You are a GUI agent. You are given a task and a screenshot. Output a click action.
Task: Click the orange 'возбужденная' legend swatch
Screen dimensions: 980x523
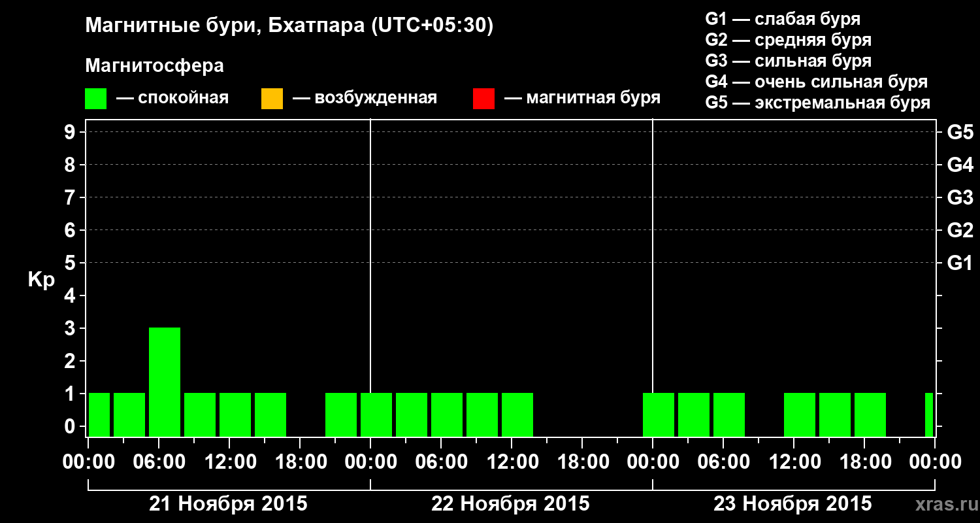point(272,99)
